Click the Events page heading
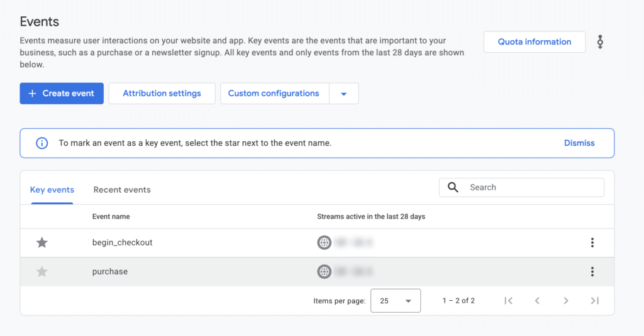This screenshot has width=644, height=336. [40, 22]
